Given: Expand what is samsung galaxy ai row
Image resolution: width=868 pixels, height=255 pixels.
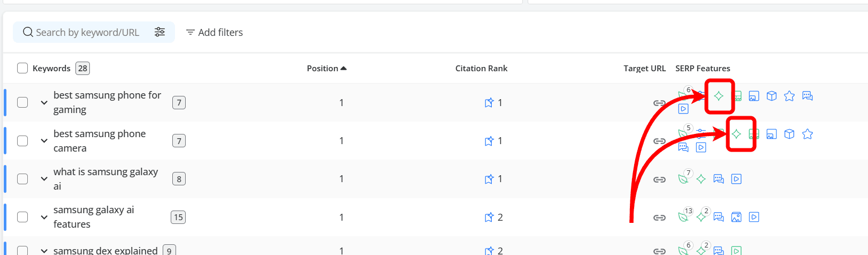Looking at the screenshot, I should [x=44, y=179].
